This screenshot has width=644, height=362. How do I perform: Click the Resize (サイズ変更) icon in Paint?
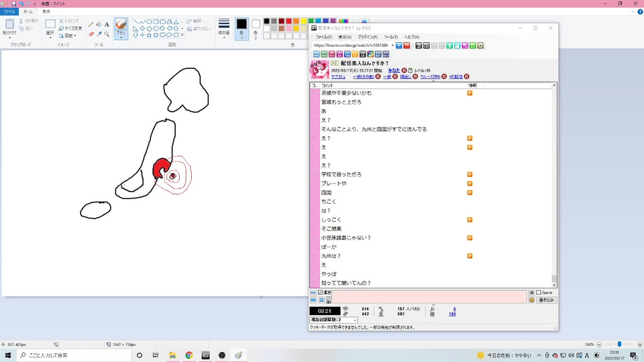[x=61, y=28]
